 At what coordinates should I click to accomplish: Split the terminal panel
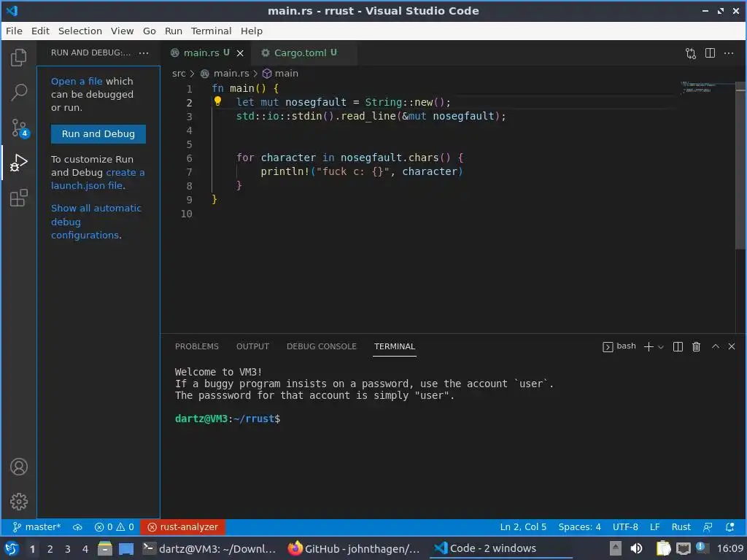(x=678, y=346)
